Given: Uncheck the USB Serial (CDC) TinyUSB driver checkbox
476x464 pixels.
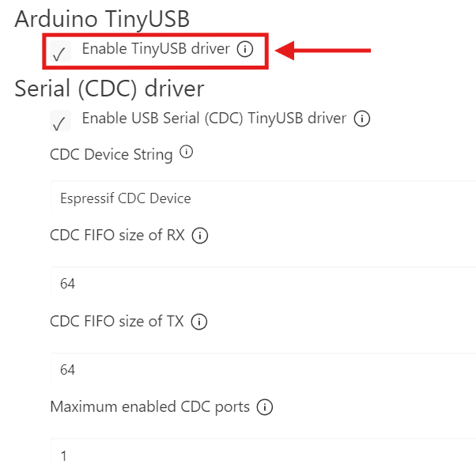Looking at the screenshot, I should (59, 123).
